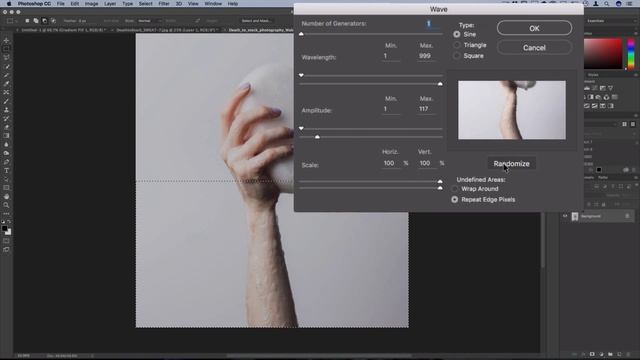This screenshot has height=360, width=640.
Task: Pick a color in the red color field
Action: coord(603,53)
